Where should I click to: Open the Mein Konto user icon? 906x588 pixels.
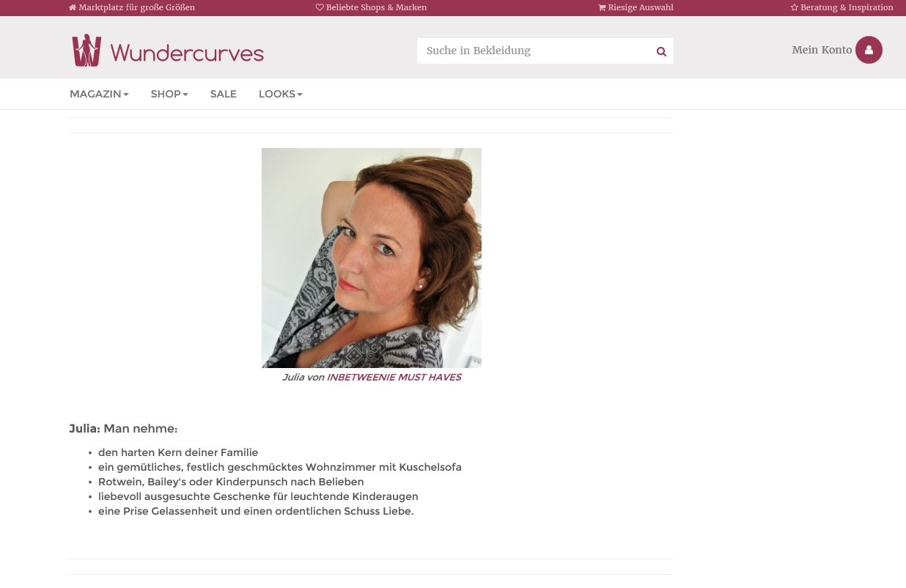click(869, 50)
